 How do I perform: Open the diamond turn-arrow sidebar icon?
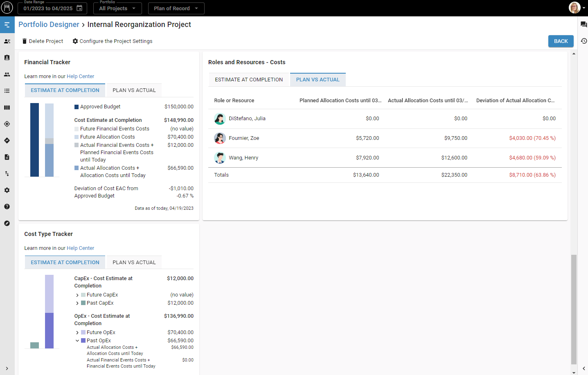click(7, 140)
